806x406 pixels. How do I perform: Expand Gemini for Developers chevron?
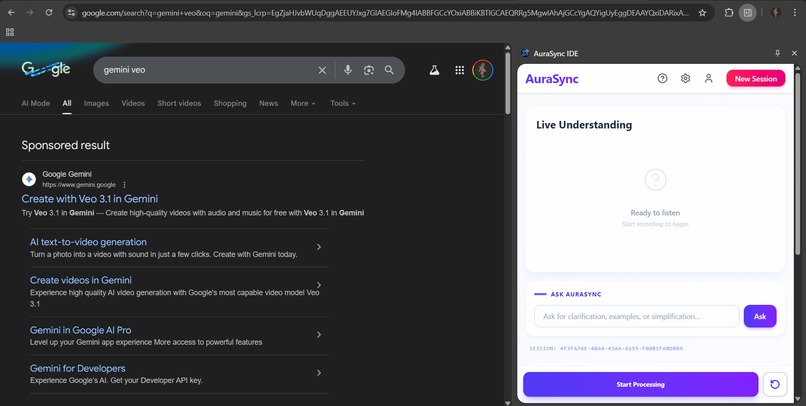click(x=319, y=373)
